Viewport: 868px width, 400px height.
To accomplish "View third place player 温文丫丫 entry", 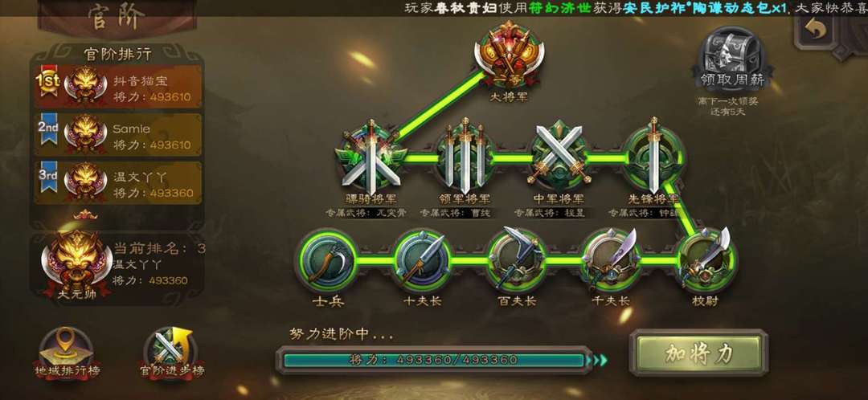I will coord(118,183).
